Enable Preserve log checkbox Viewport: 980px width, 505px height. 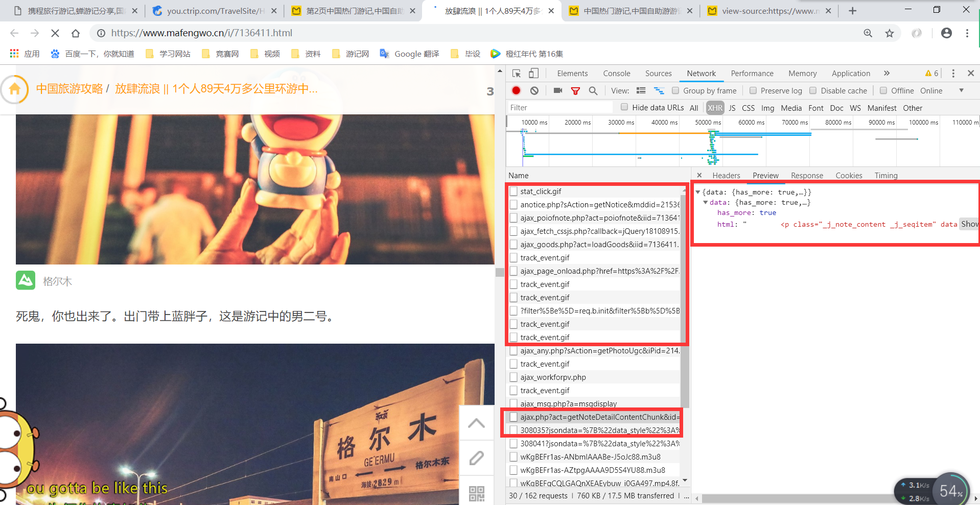pyautogui.click(x=753, y=90)
